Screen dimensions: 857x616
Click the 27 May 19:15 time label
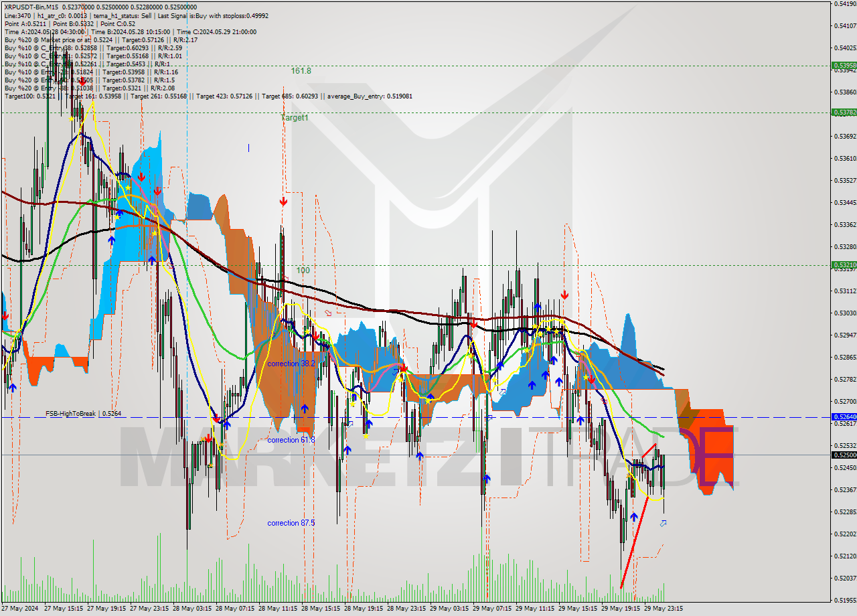106,609
